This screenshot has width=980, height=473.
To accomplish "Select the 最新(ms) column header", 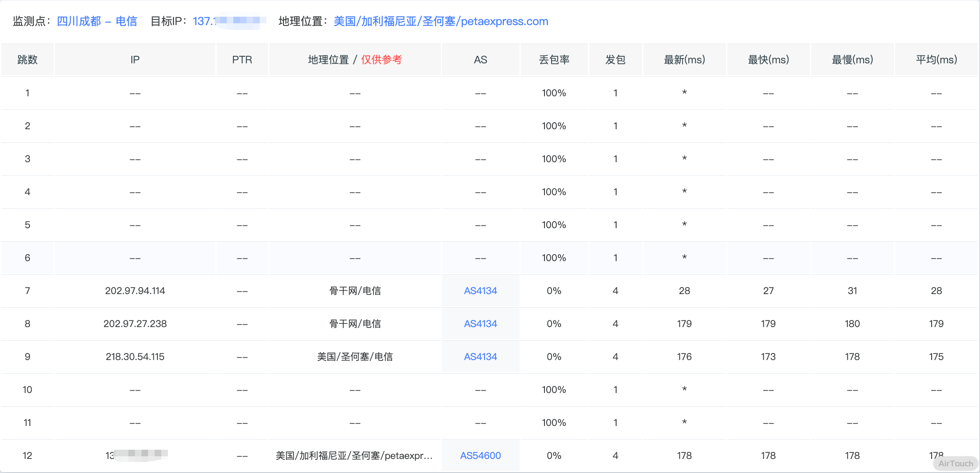I will click(x=684, y=60).
